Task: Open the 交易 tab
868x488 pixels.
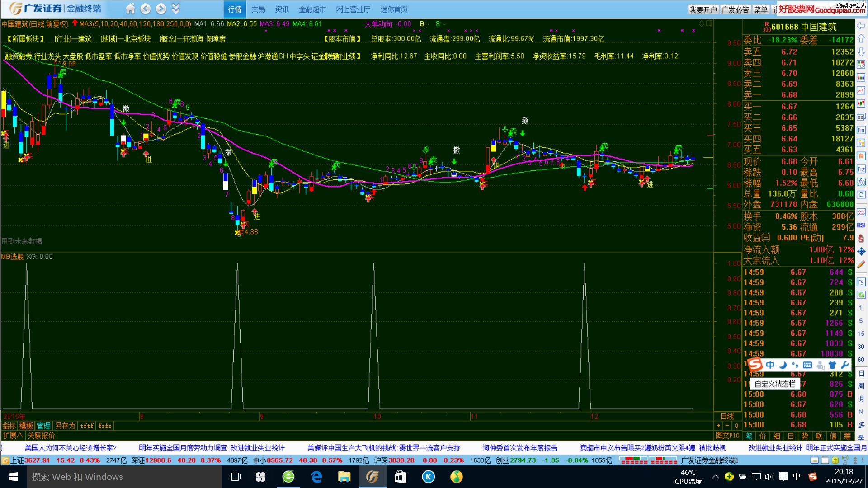Action: click(x=258, y=9)
